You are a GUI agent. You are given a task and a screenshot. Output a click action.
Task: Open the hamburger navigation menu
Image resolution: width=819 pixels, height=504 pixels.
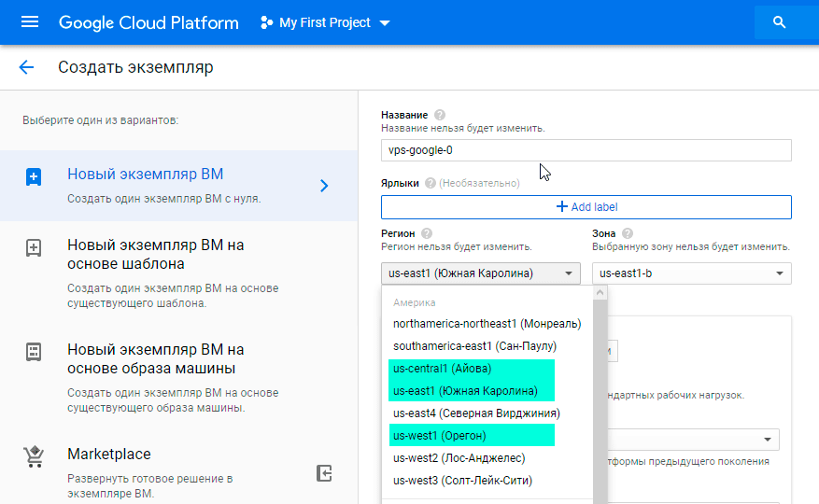[30, 22]
